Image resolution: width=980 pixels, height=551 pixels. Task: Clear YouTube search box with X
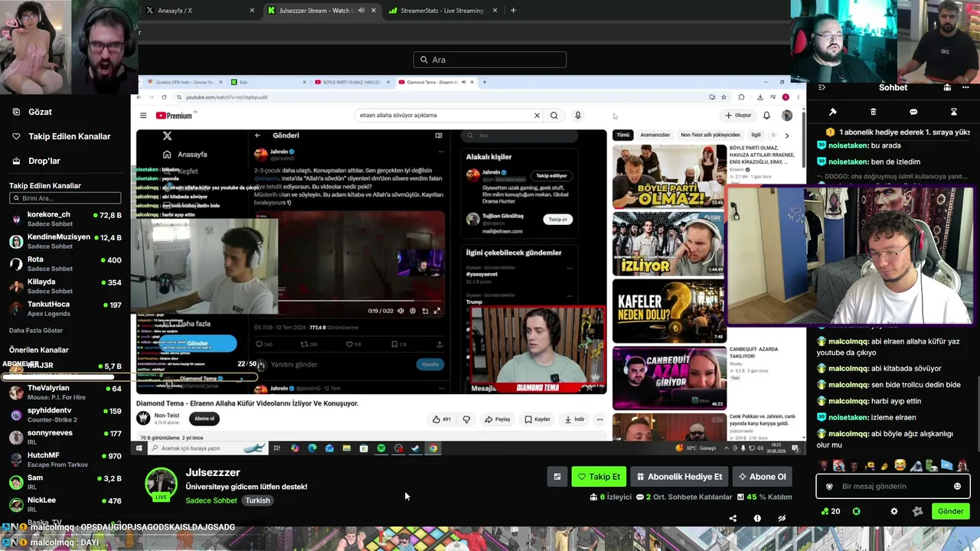pos(537,116)
